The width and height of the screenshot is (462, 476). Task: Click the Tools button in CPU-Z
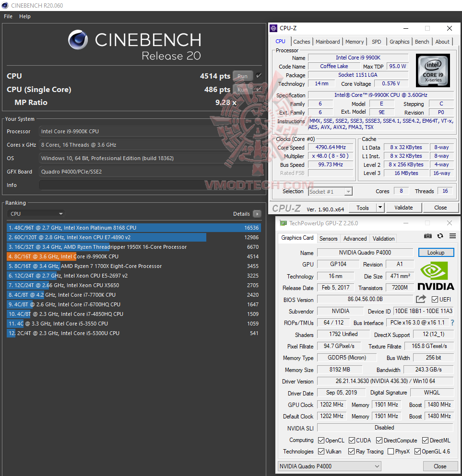point(363,208)
